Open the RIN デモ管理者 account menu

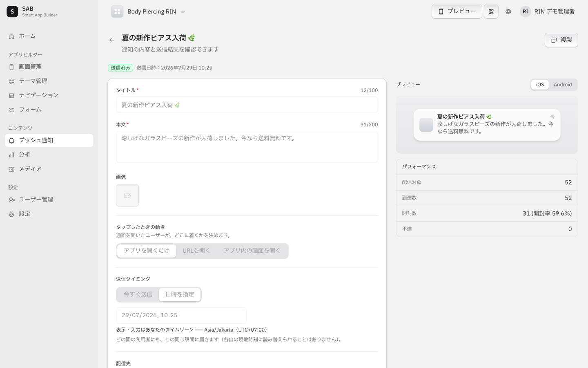(547, 11)
